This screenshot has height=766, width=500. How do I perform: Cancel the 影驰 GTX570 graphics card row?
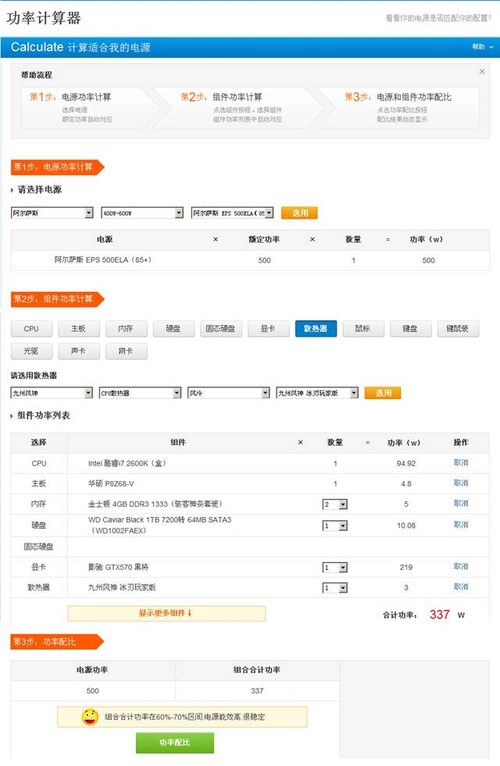461,567
